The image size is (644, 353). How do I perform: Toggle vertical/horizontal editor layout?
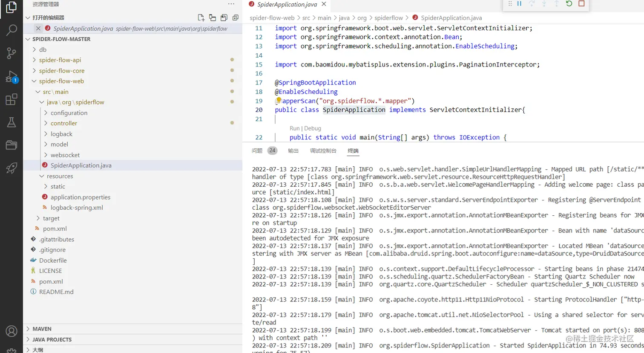213,17
